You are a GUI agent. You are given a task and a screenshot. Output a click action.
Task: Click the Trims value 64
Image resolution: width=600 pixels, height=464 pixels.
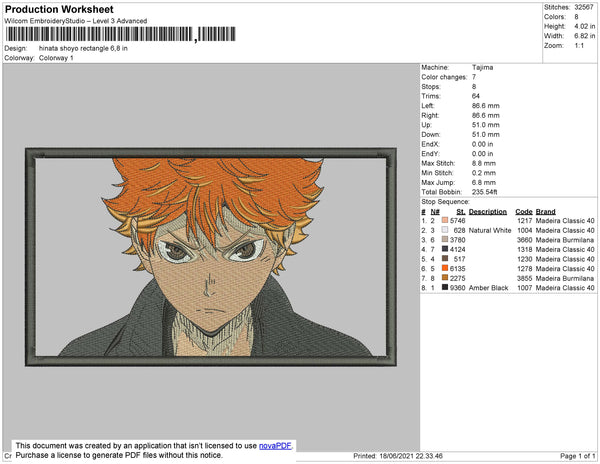[x=476, y=96]
